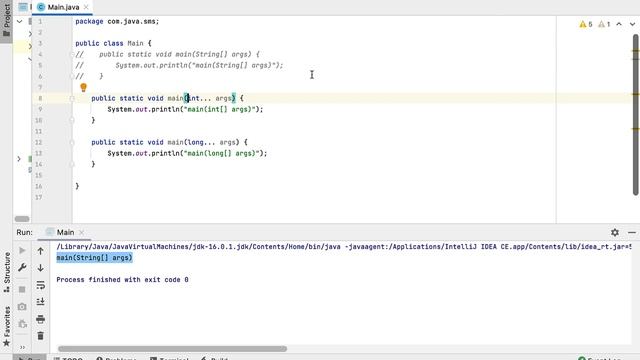Click the println "main(long[] args)" statement

pyautogui.click(x=187, y=153)
